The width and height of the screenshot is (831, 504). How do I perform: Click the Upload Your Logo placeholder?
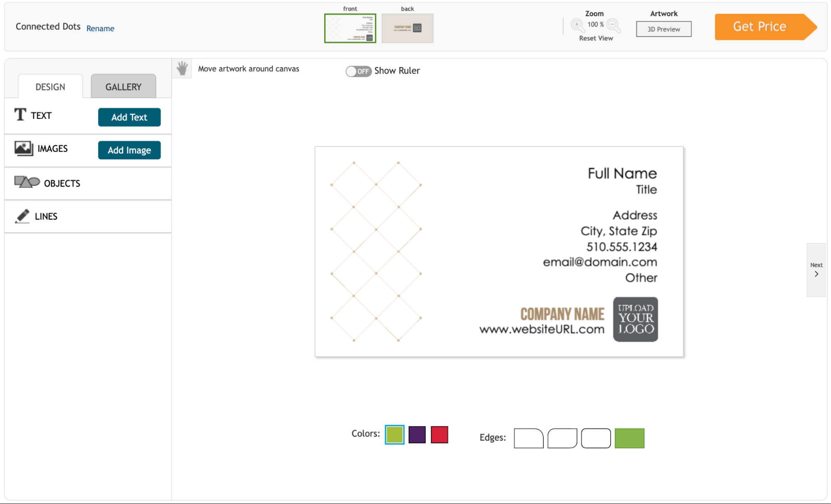click(635, 319)
